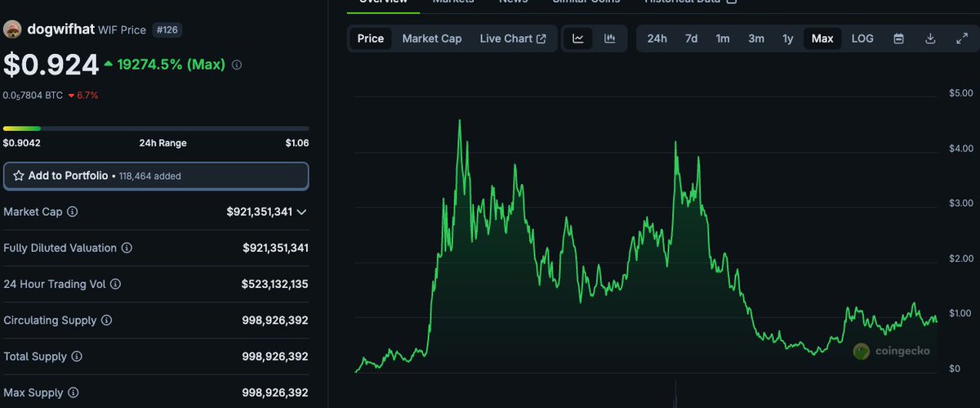The width and height of the screenshot is (980, 408).
Task: Set chart range to 24h
Action: coord(657,38)
